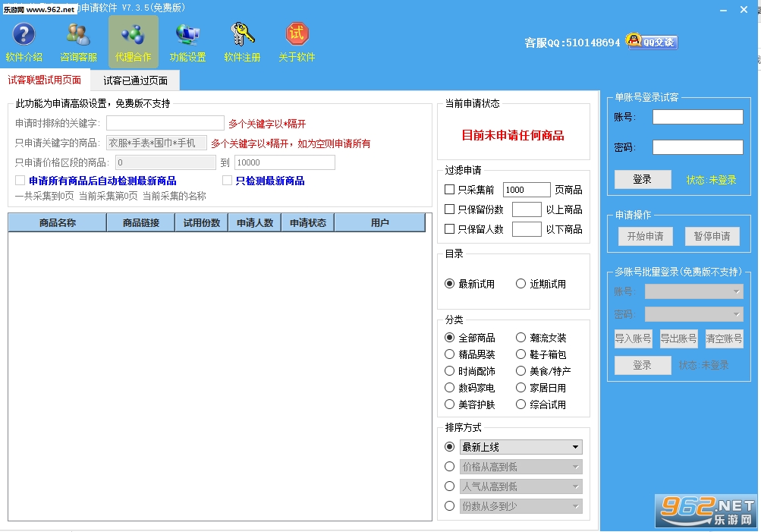Click the 导入账号 button
Screen dimensions: 761x532
(x=633, y=338)
